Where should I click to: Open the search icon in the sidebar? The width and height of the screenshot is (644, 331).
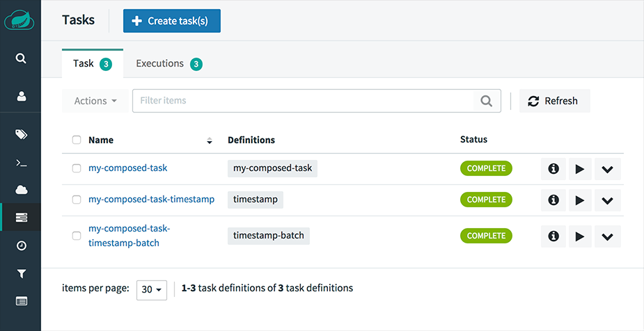pos(21,58)
